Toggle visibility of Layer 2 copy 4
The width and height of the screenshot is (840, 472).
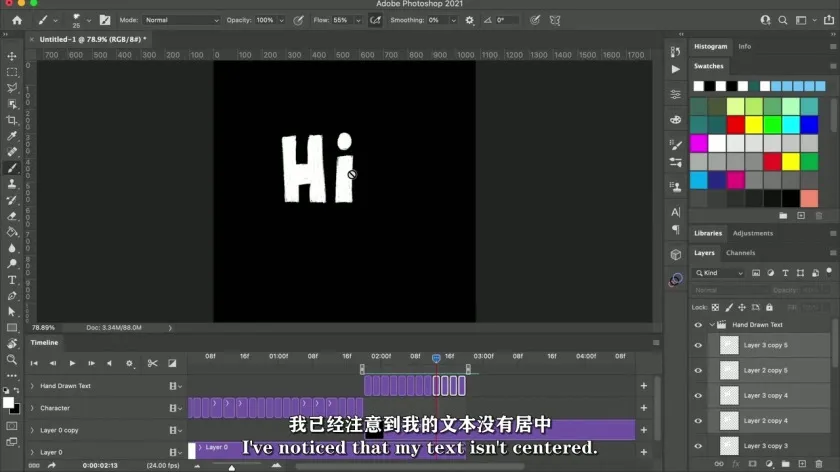click(x=698, y=421)
